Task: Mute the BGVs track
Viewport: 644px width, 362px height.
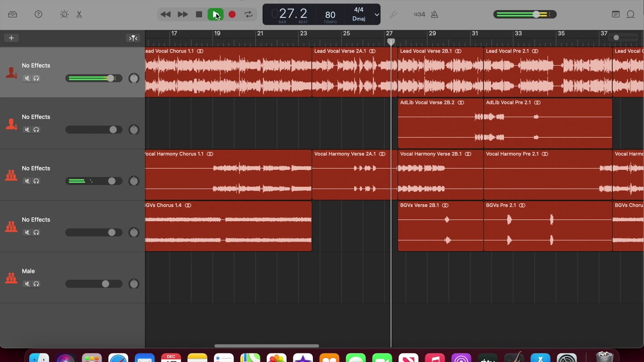Action: 27,232
